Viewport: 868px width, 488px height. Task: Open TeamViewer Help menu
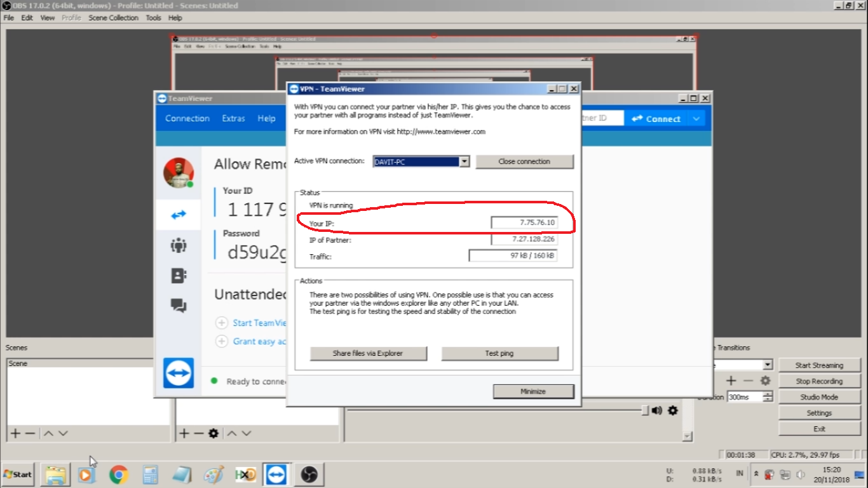click(x=266, y=118)
